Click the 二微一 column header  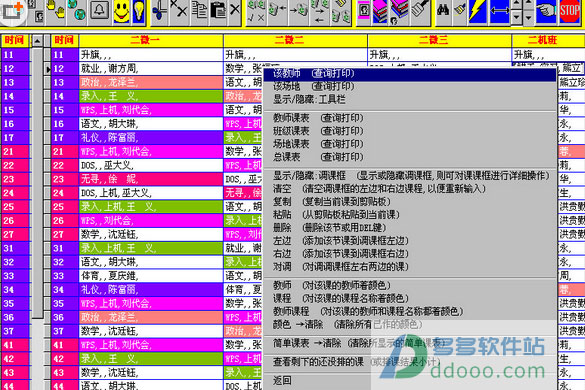point(151,40)
